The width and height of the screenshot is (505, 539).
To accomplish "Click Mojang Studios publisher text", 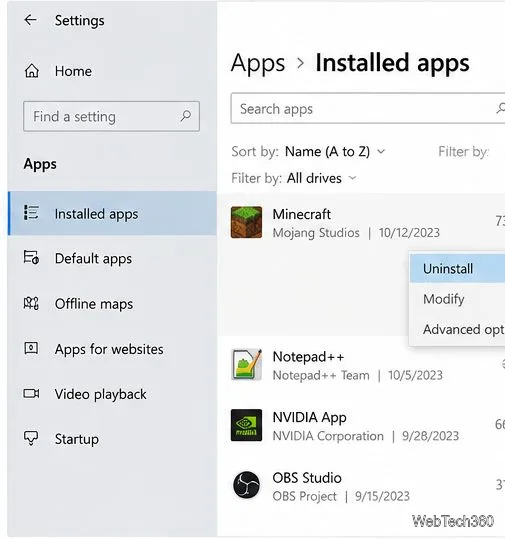I will tap(316, 233).
